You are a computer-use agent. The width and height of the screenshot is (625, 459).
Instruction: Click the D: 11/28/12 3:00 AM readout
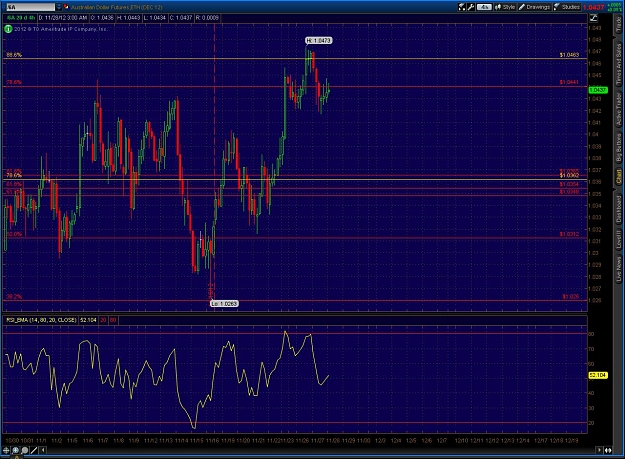tap(63, 18)
